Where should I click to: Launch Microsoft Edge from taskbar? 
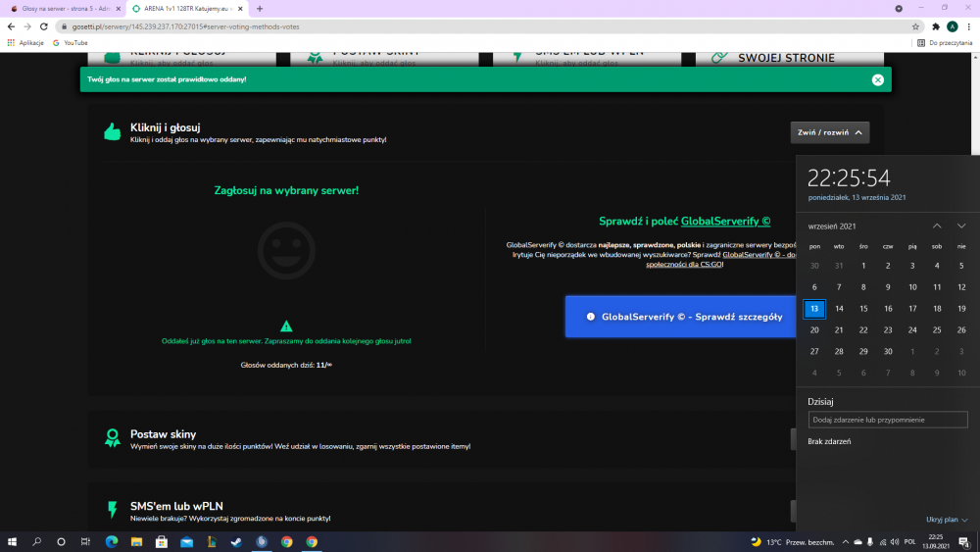112,542
